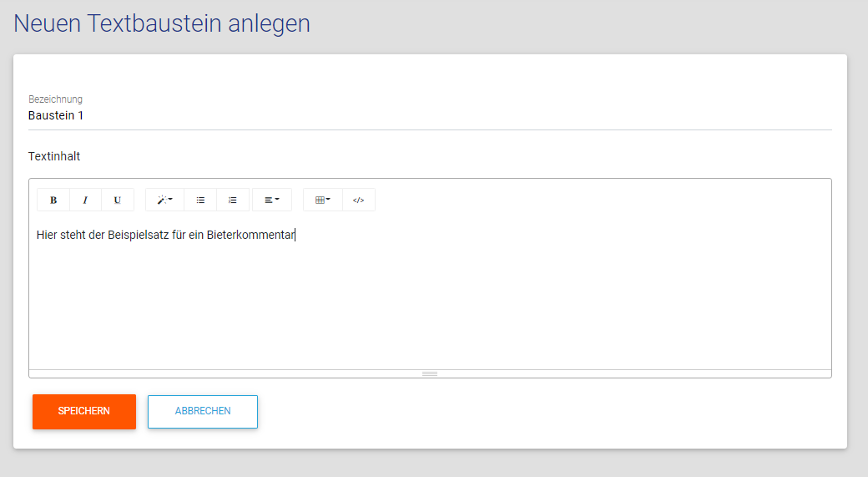Screen dimensions: 868x477
Task: Click the 'Neuen Textbaustein anlegen' heading
Action: [162, 23]
